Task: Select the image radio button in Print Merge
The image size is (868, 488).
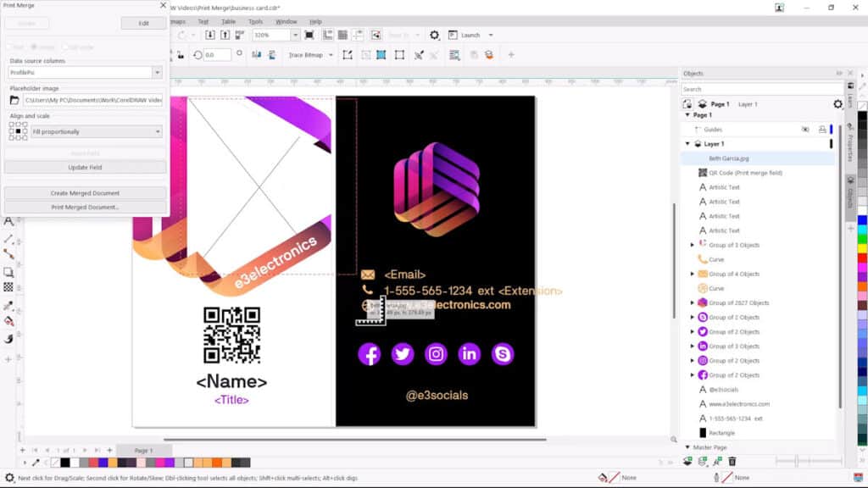Action: [32, 44]
